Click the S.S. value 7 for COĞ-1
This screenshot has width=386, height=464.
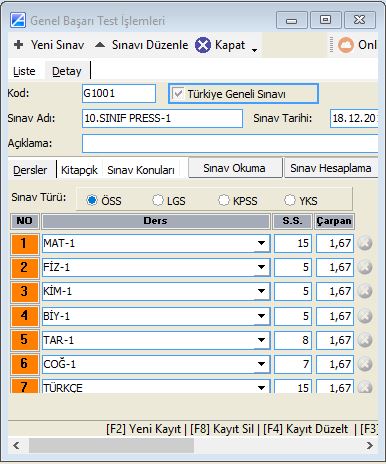coord(293,364)
